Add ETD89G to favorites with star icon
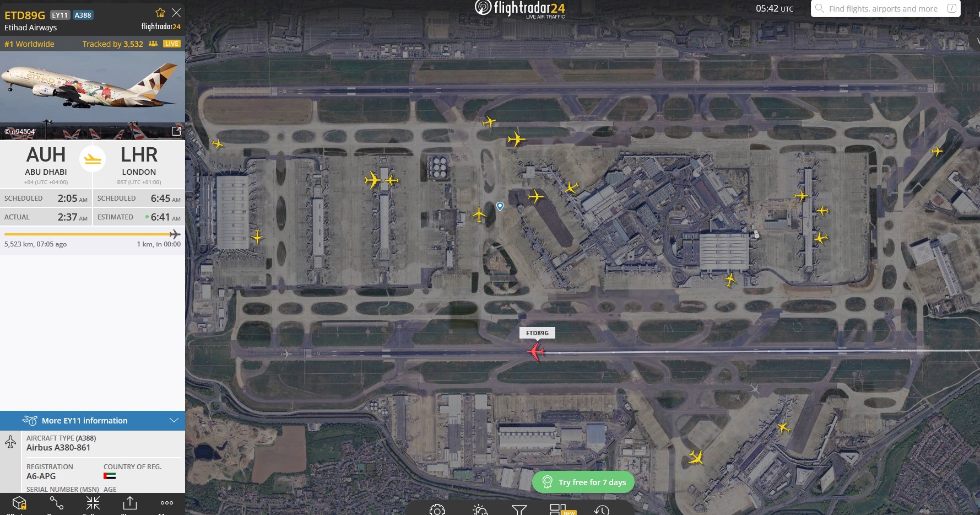980x515 pixels. (160, 13)
